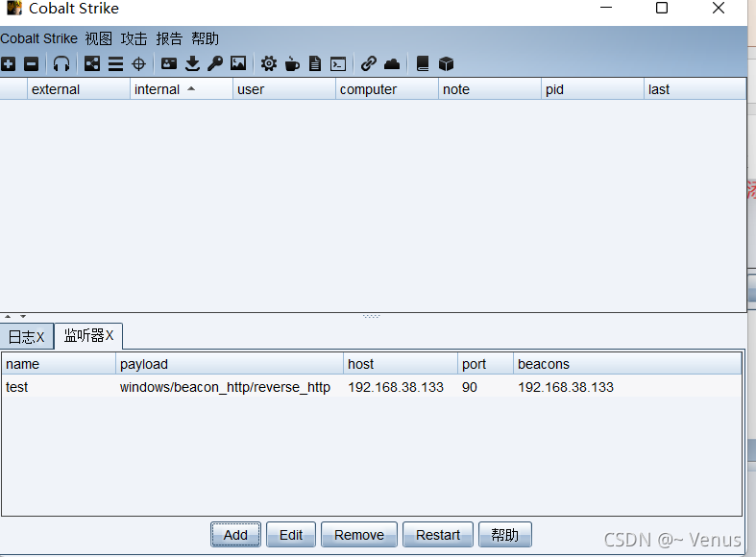This screenshot has height=557, width=756.
Task: Sort sessions by user column
Action: 284,89
